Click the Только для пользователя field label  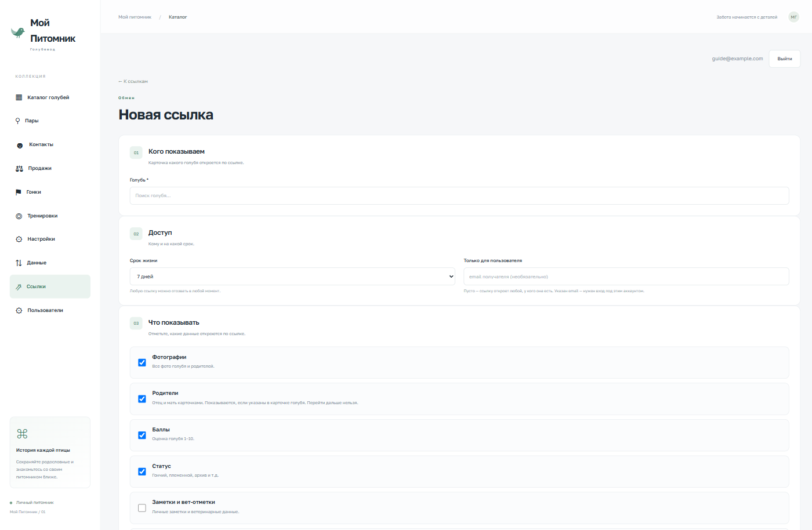[493, 260]
